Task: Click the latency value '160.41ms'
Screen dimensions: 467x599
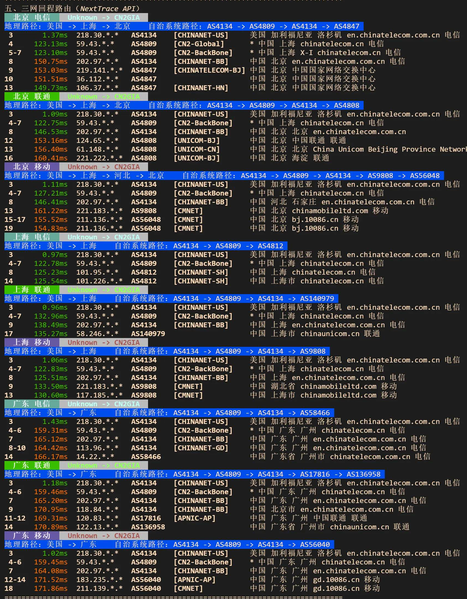Action: 50,158
